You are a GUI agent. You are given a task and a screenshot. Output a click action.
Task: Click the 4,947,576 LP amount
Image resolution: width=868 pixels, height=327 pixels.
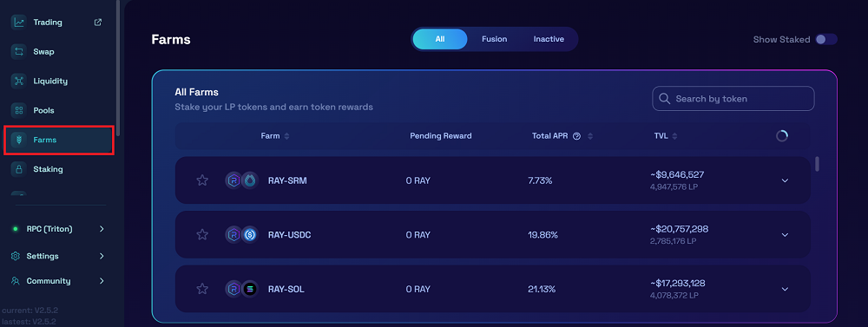click(674, 187)
